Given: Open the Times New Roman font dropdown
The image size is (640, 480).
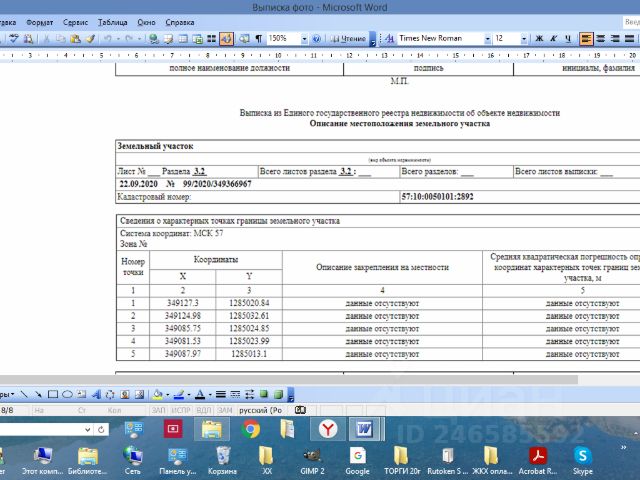Looking at the screenshot, I should [487, 39].
